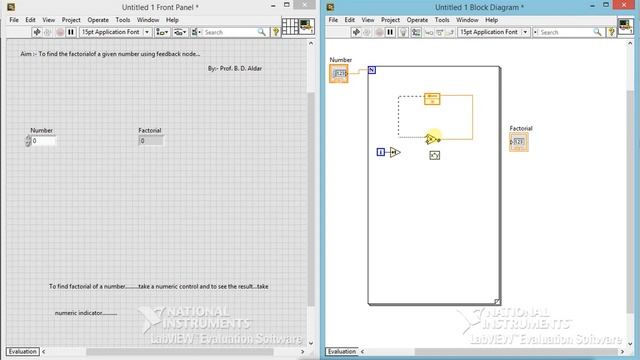Click Number control increment/decrement arrows
This screenshot has width=640, height=360.
(28, 141)
